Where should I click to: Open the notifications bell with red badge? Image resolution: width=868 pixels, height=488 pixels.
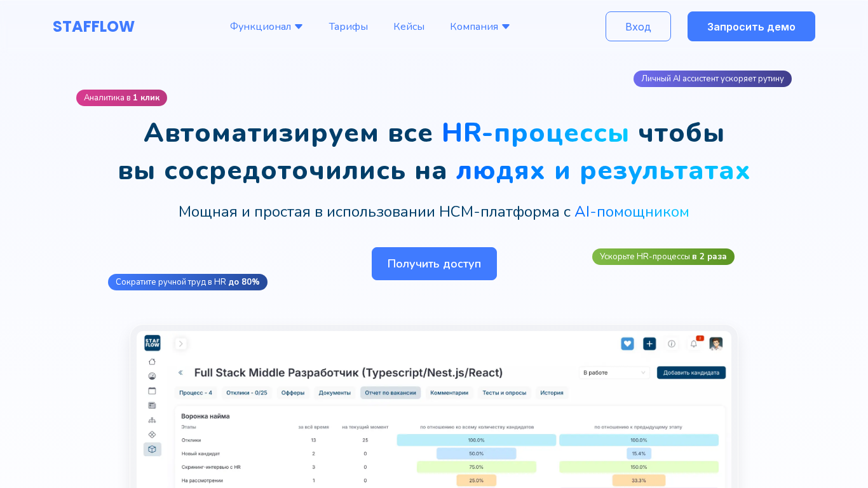click(x=694, y=344)
